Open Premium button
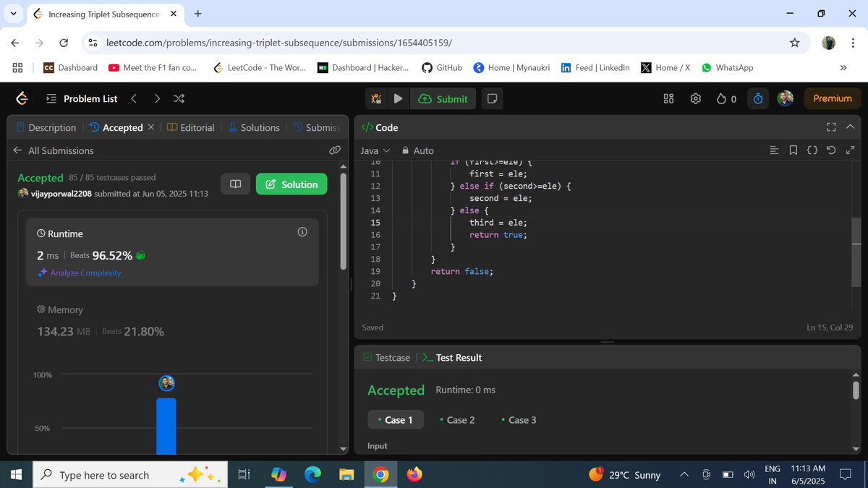 click(833, 98)
